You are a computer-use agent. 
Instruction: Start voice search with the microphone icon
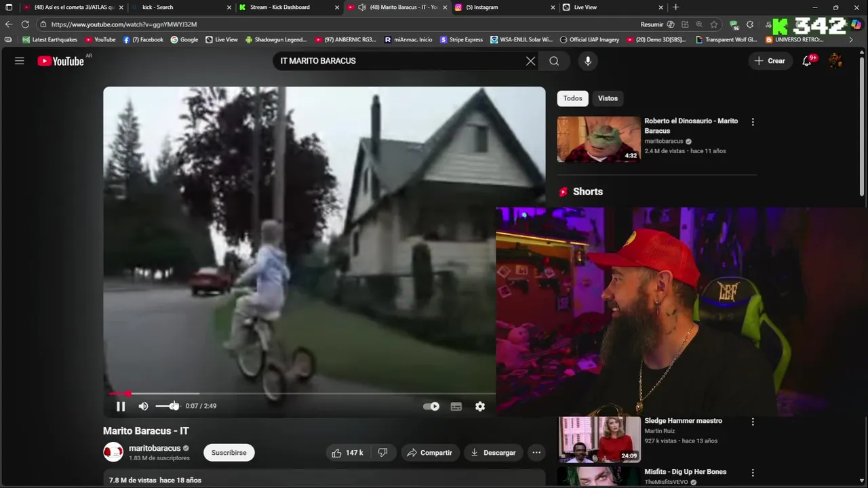pos(588,61)
